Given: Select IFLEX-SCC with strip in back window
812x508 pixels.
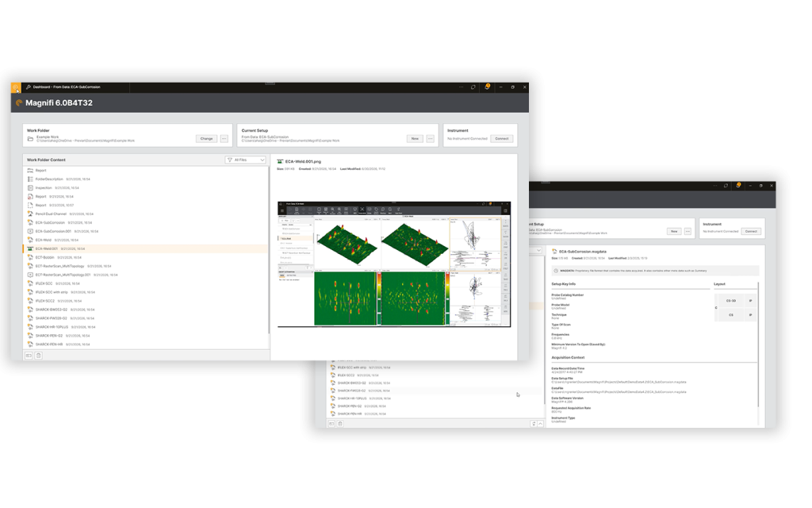Looking at the screenshot, I should coord(435,368).
